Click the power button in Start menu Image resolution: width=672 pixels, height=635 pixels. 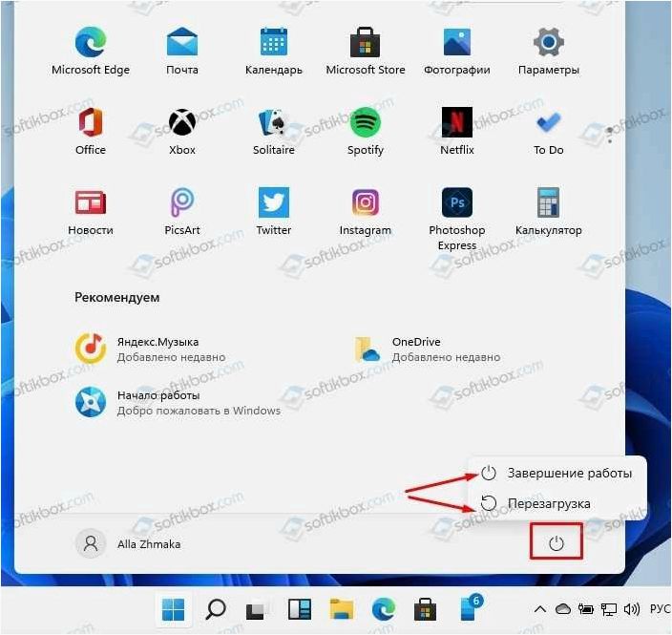[x=556, y=542]
